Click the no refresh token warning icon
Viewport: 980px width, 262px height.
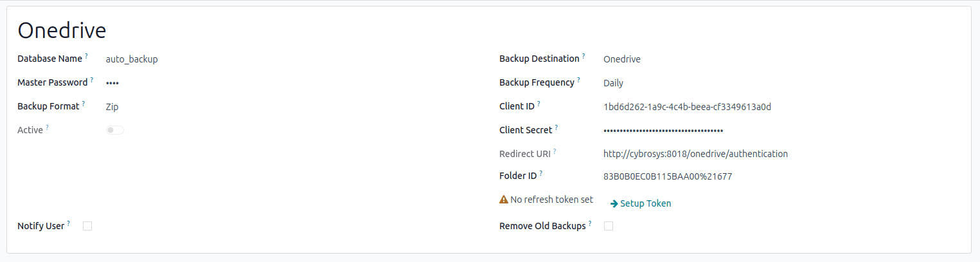504,200
